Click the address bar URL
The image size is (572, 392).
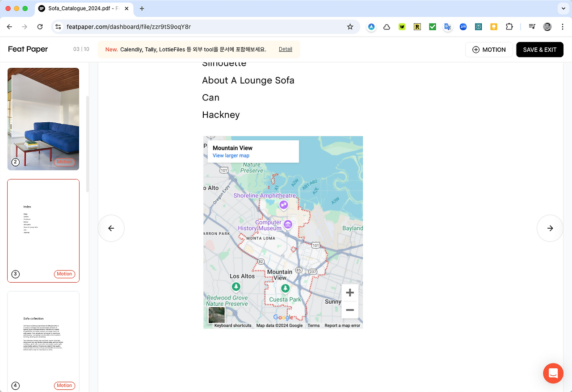pyautogui.click(x=129, y=27)
